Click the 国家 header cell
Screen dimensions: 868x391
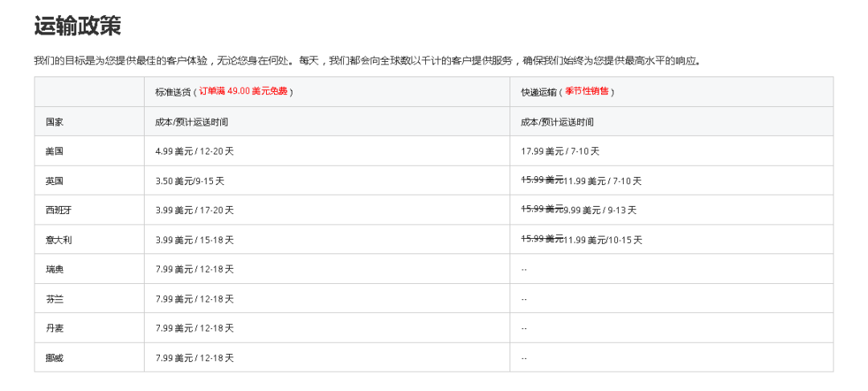[x=55, y=122]
